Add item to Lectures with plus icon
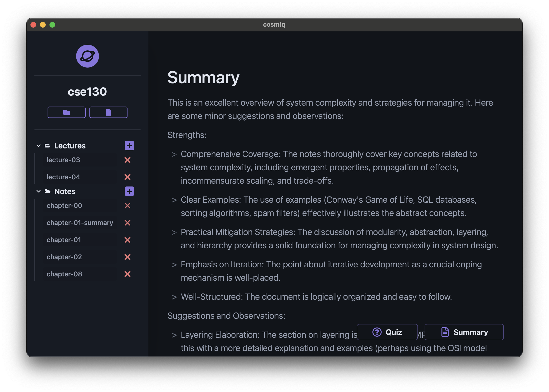Screen dimensions: 549x392 (129, 146)
